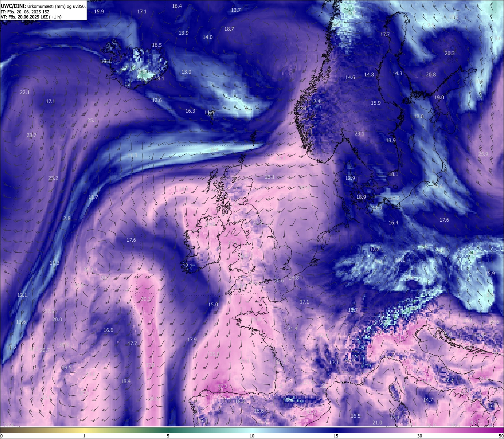Click the 23.2 value label
Screen dimensions: 504x439
tap(53, 178)
